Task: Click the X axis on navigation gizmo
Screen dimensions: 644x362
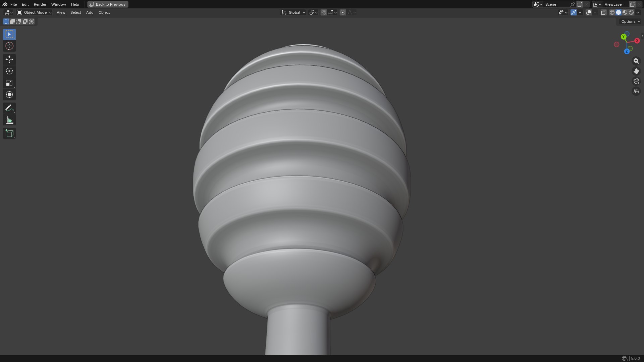Action: pos(637,41)
